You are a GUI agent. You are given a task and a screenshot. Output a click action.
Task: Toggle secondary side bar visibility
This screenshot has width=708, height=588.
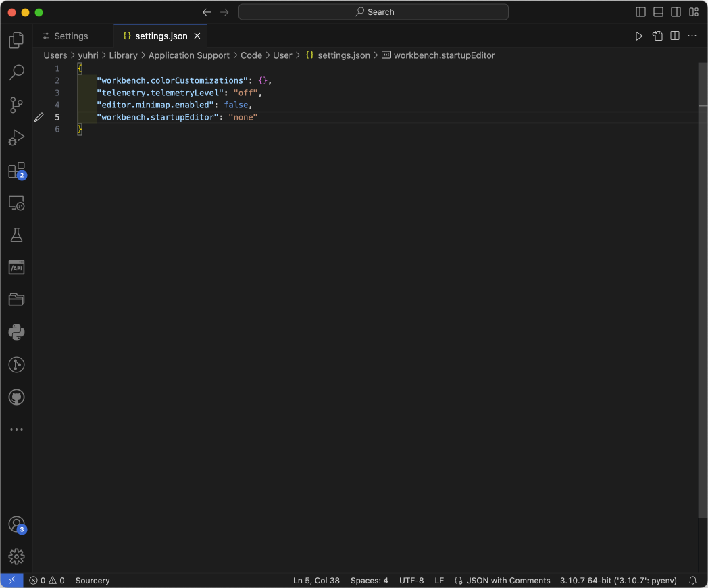click(x=676, y=12)
